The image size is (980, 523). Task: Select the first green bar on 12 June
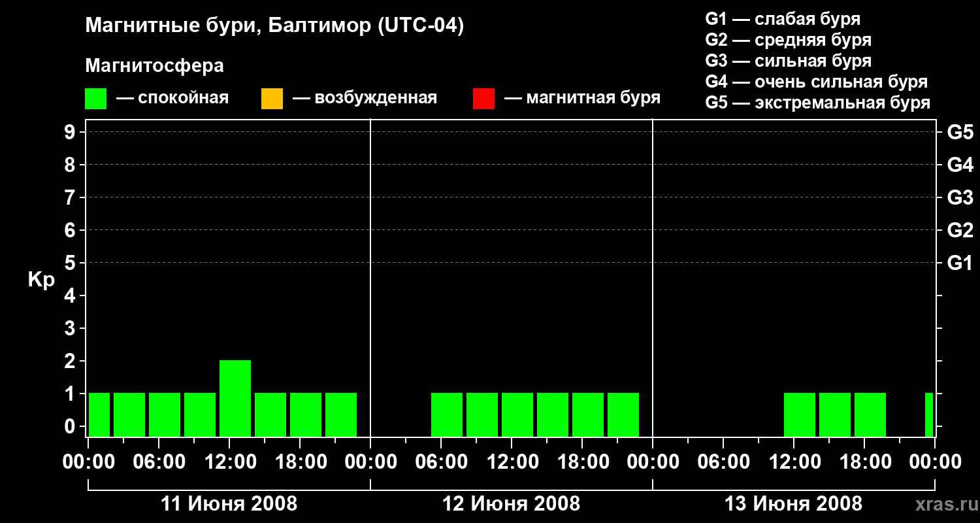pyautogui.click(x=447, y=414)
